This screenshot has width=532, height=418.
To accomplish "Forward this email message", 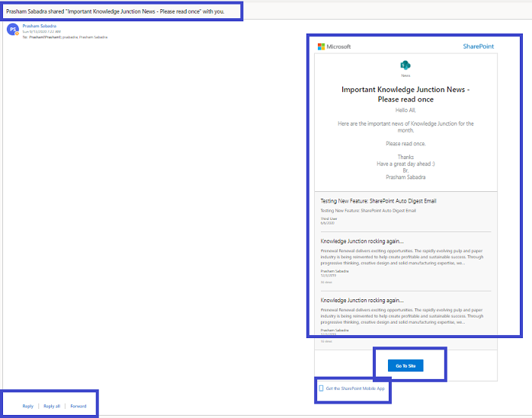I will click(79, 406).
